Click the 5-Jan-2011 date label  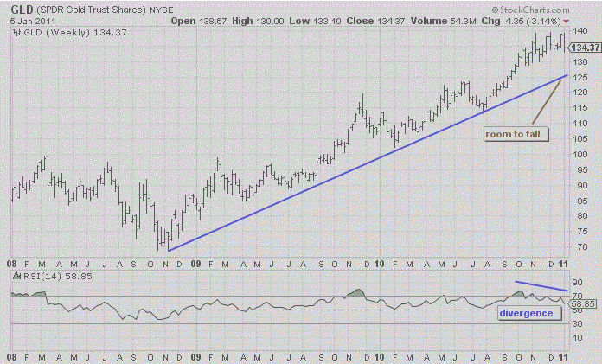pos(33,21)
